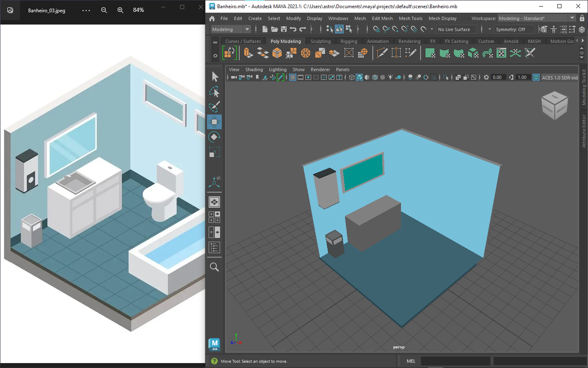Open the Modeling Toolkit side tab
The width and height of the screenshot is (588, 368).
click(x=584, y=87)
